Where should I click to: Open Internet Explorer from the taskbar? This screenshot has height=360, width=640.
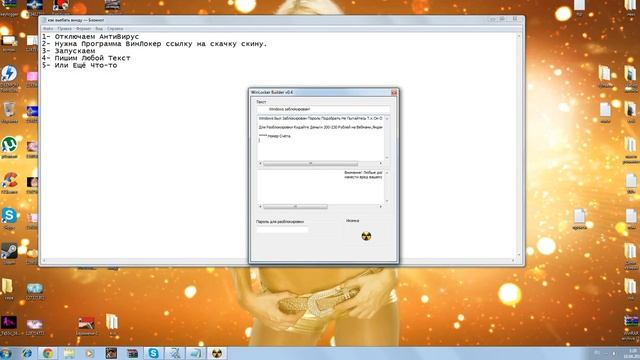[x=27, y=353]
